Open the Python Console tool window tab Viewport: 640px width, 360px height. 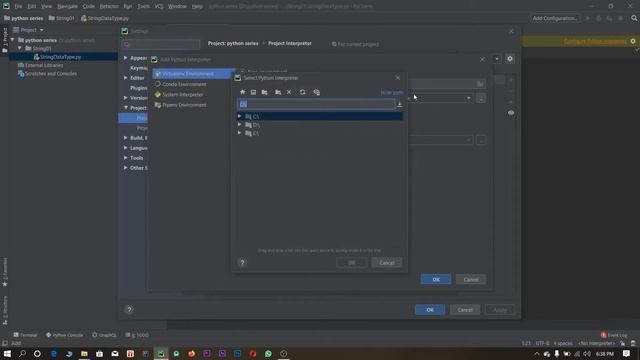click(64, 335)
